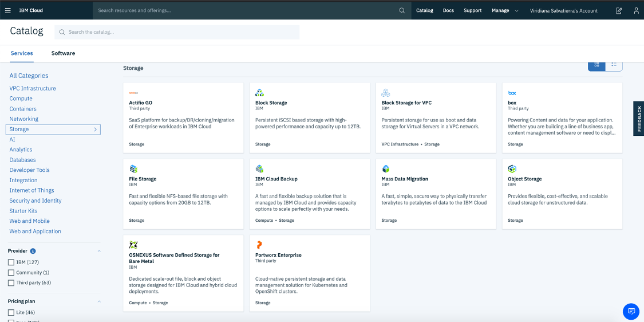
Task: Collapse the Pricing plan filter section
Action: click(x=98, y=301)
